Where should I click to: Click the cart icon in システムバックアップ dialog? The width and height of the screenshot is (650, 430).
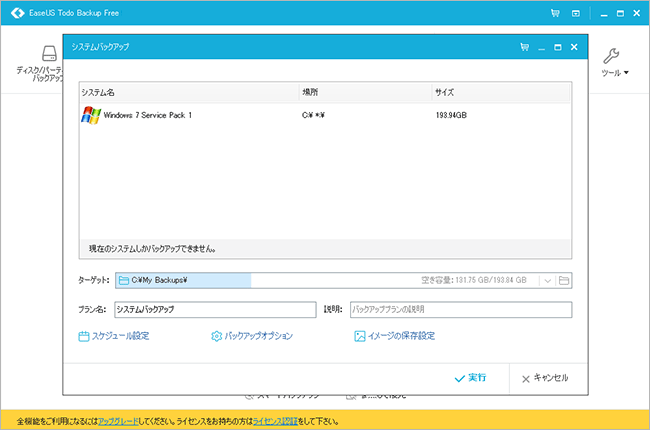pyautogui.click(x=524, y=47)
